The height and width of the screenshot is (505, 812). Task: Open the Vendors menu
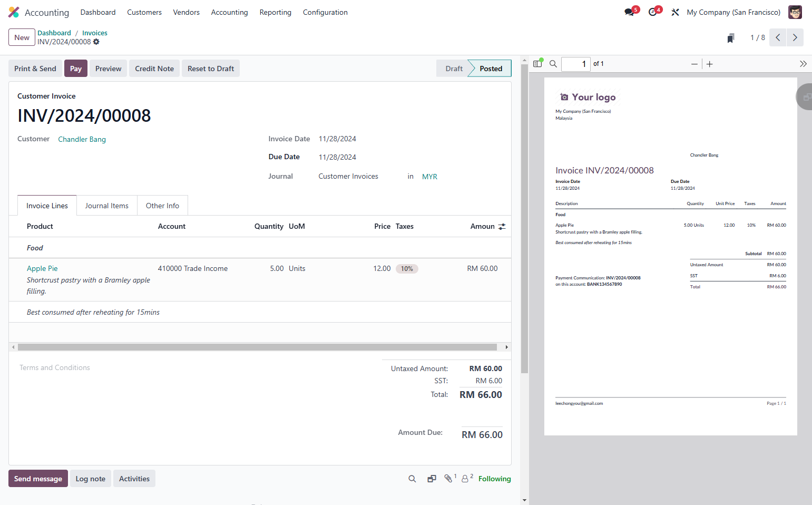(187, 12)
